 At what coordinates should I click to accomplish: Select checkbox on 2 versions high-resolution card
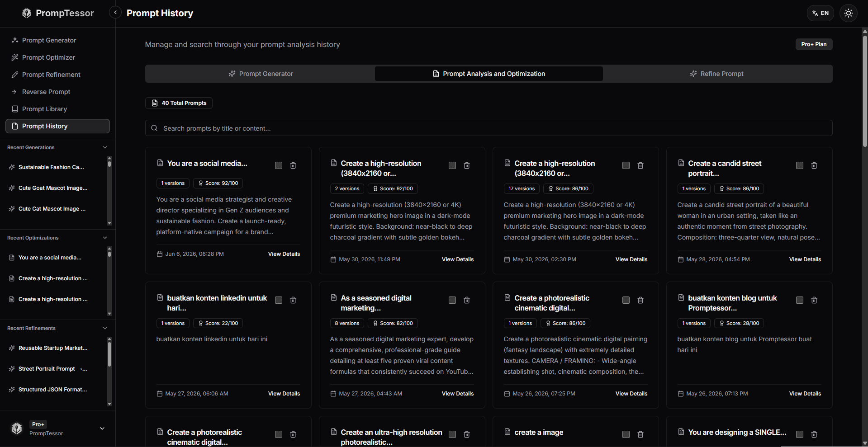(452, 165)
